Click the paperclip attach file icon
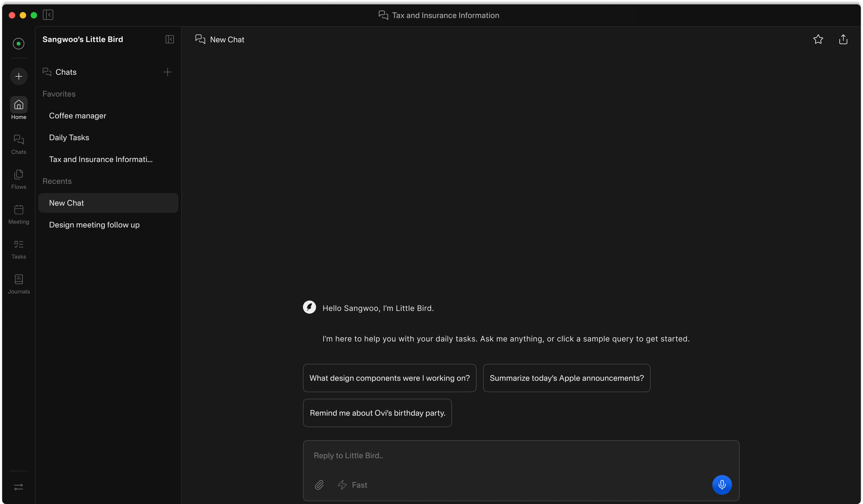 pyautogui.click(x=319, y=485)
